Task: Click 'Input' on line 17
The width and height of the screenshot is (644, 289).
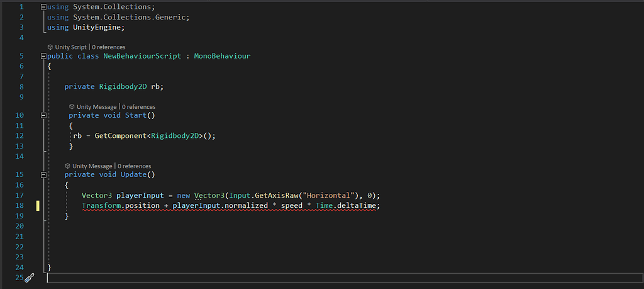Action: click(240, 195)
